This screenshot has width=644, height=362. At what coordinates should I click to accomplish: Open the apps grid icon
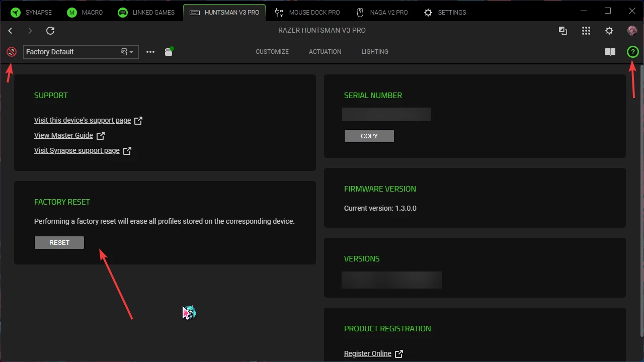(586, 31)
